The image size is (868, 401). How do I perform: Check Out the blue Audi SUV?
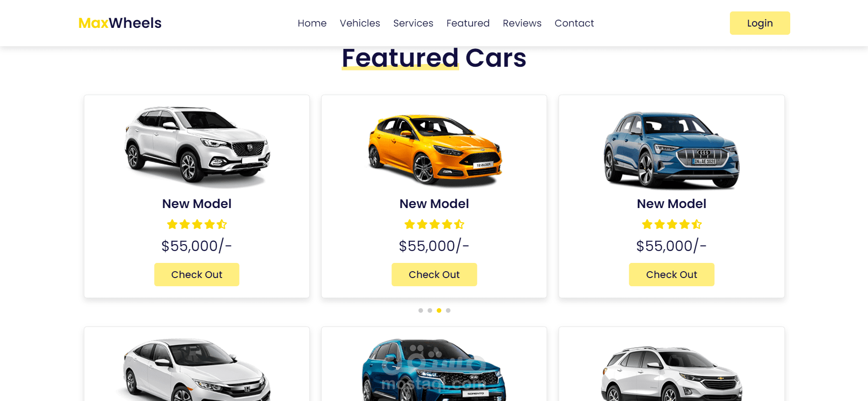(671, 274)
